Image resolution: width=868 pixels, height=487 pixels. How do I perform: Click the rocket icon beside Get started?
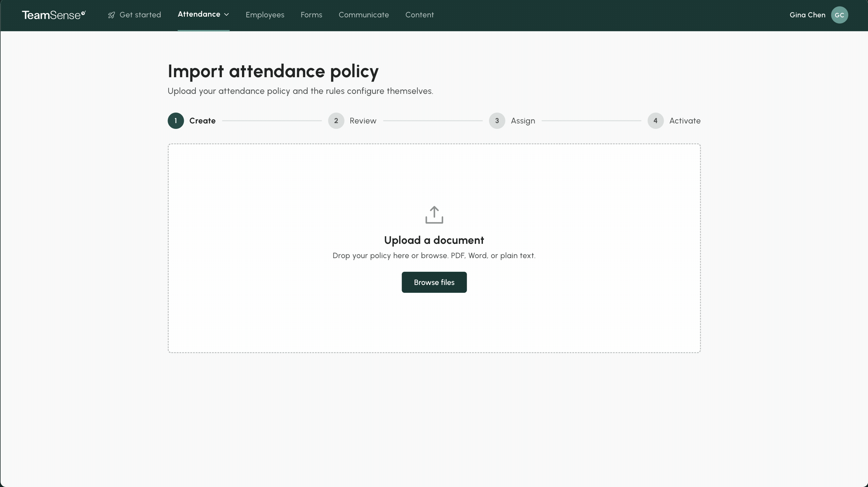point(111,15)
